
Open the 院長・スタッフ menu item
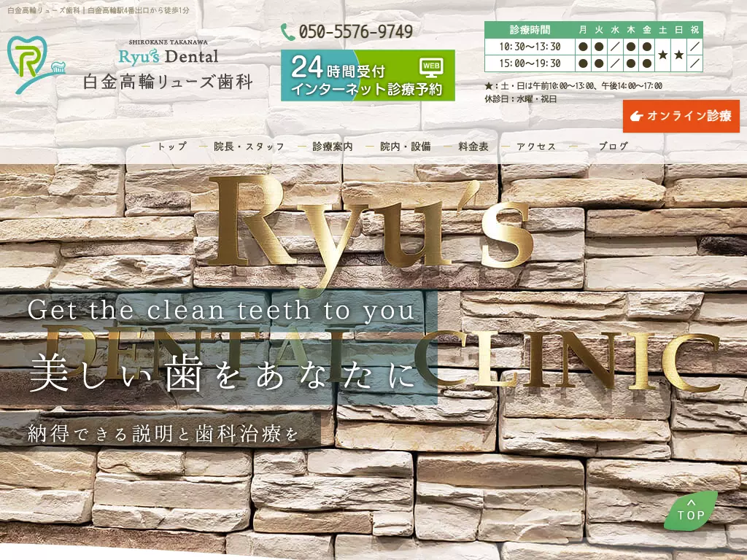[x=249, y=146]
